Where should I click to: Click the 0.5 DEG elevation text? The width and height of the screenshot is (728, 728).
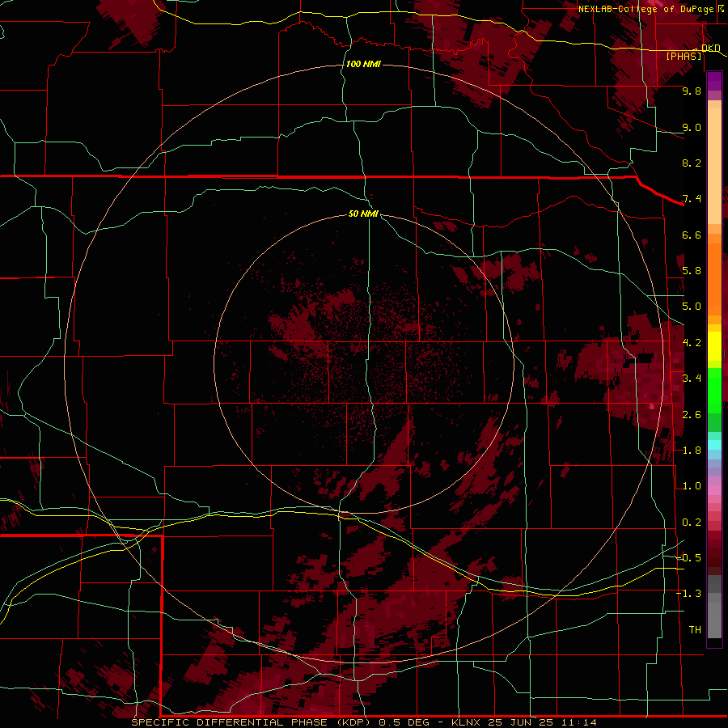(x=403, y=722)
